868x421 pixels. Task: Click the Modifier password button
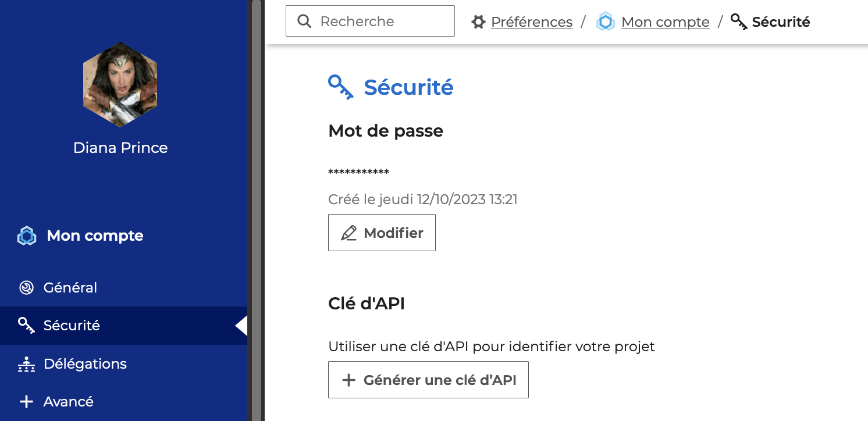[382, 233]
